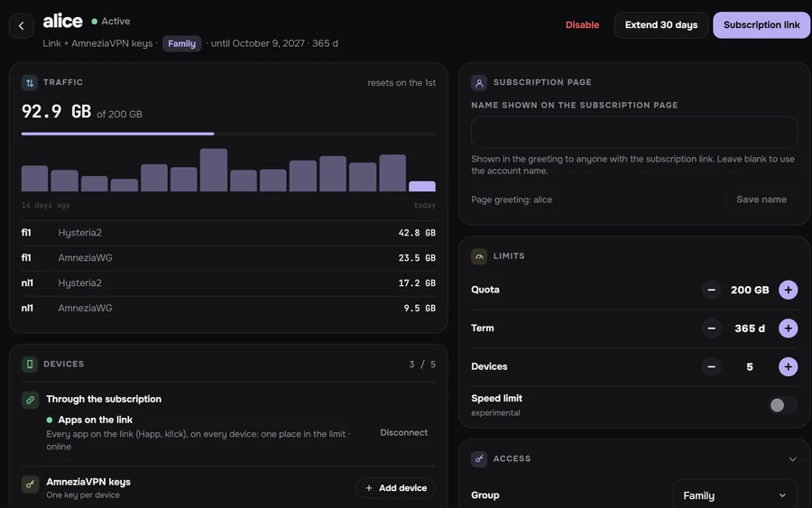Click the Limits gauge icon
Viewport: 812px width, 508px height.
click(479, 256)
